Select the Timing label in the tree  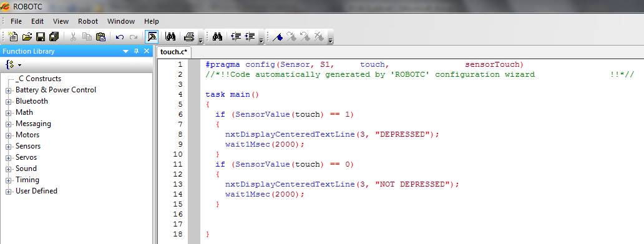pyautogui.click(x=27, y=180)
